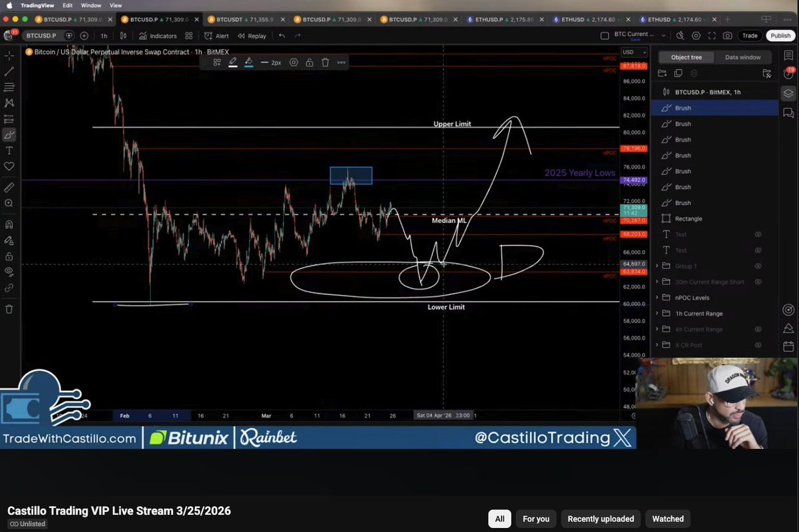This screenshot has height=532, width=799.
Task: Open manage drawings icon in object tree
Action: tap(766, 73)
